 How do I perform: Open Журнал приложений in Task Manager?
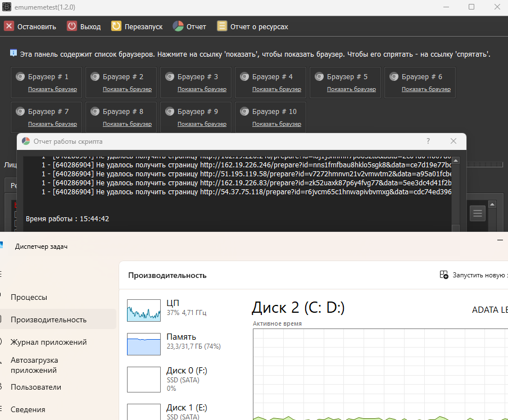(48, 342)
